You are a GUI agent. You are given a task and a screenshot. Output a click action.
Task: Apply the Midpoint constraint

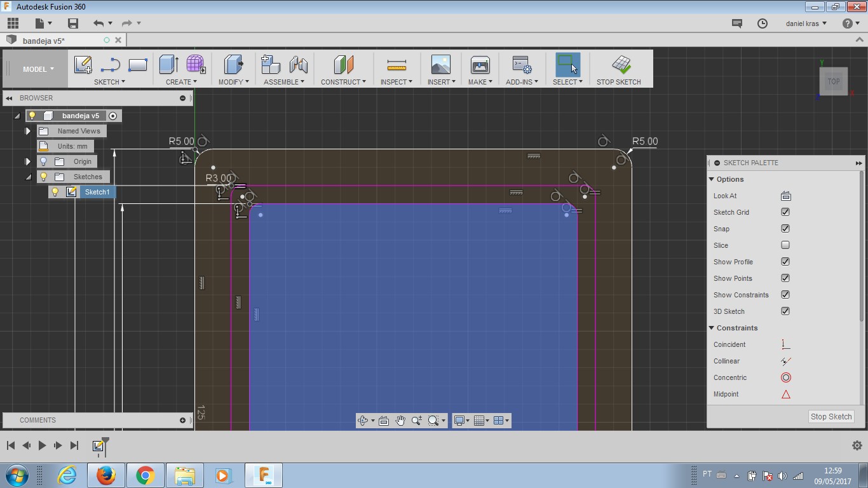[x=785, y=394]
